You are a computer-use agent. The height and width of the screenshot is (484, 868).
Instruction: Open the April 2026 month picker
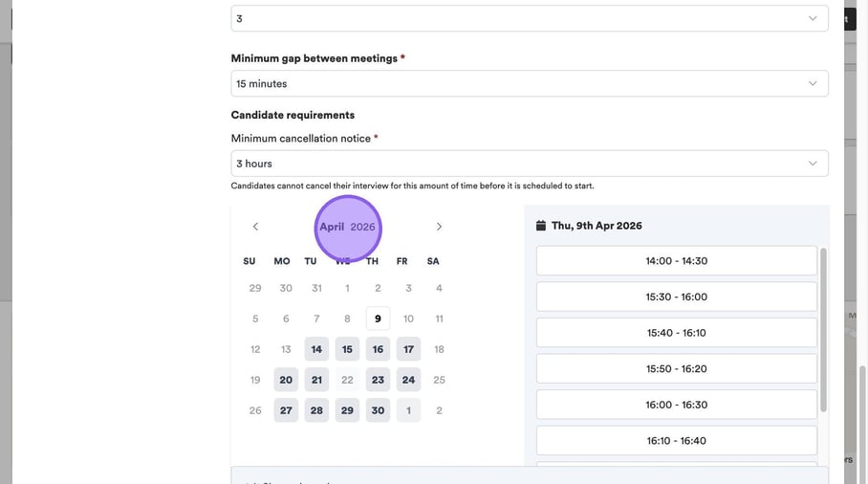coord(347,227)
